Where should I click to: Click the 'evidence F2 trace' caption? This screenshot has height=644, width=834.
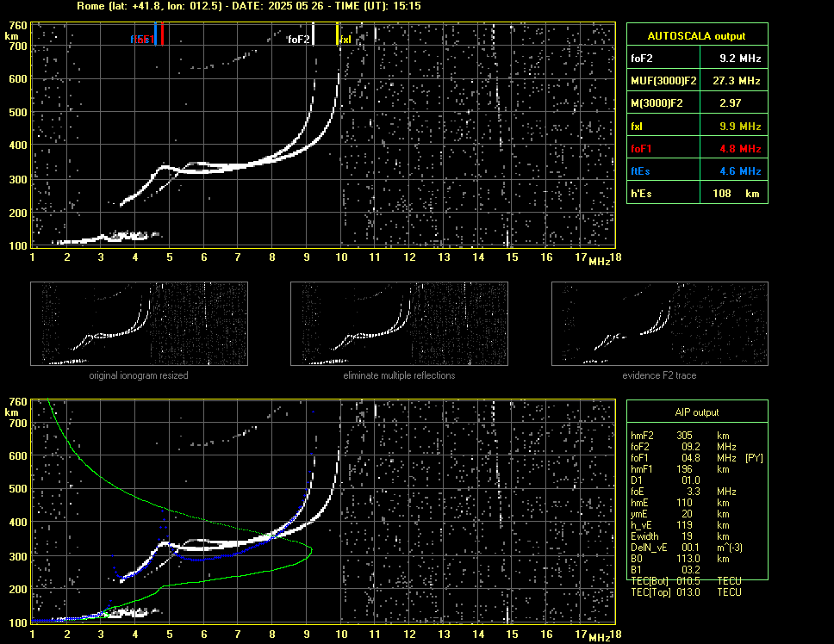660,375
